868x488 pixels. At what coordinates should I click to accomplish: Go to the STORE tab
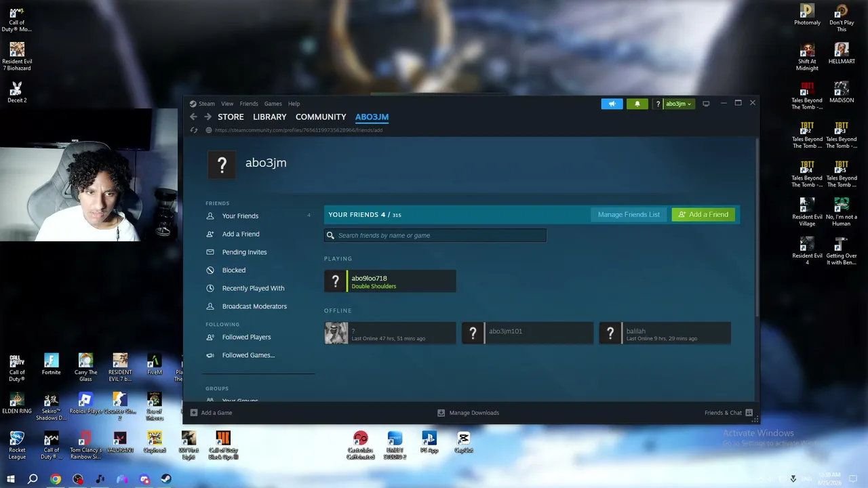point(231,117)
